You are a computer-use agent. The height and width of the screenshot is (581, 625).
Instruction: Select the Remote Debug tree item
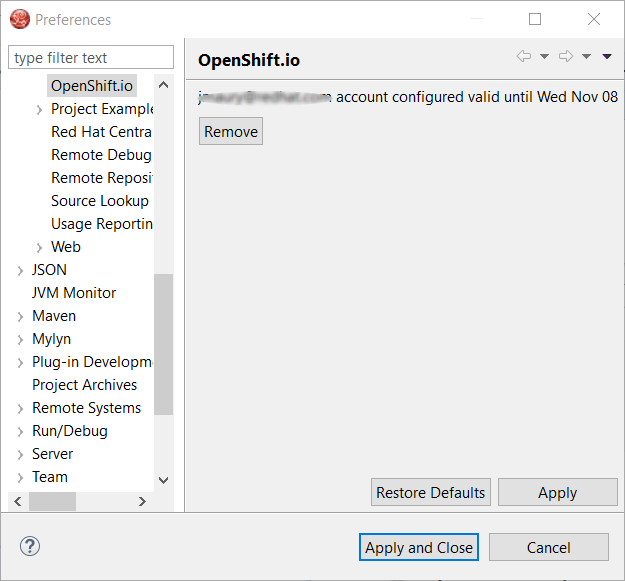[100, 155]
